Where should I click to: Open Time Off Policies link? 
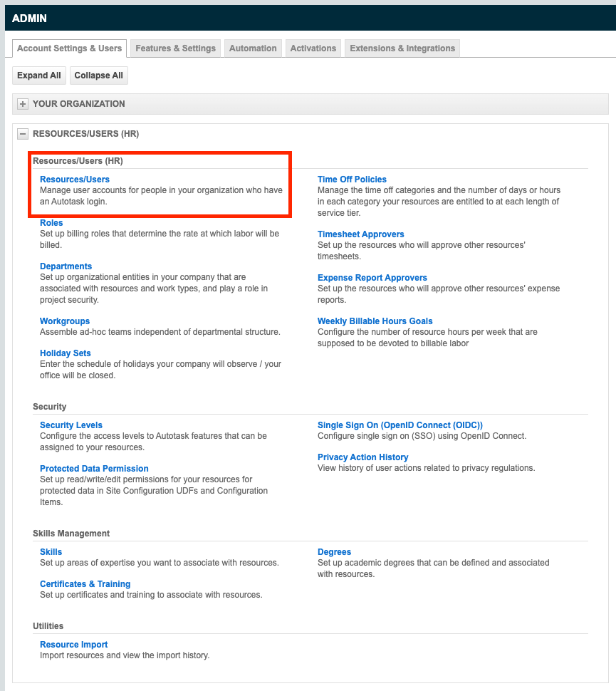pos(352,180)
